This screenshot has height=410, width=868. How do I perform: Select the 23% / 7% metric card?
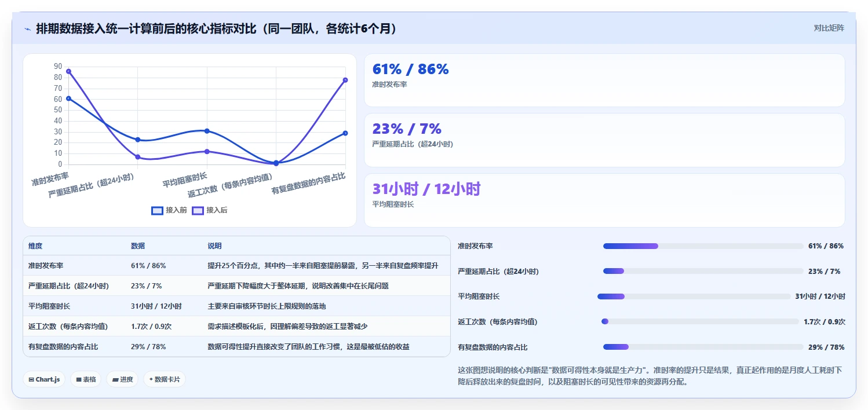[604, 140]
